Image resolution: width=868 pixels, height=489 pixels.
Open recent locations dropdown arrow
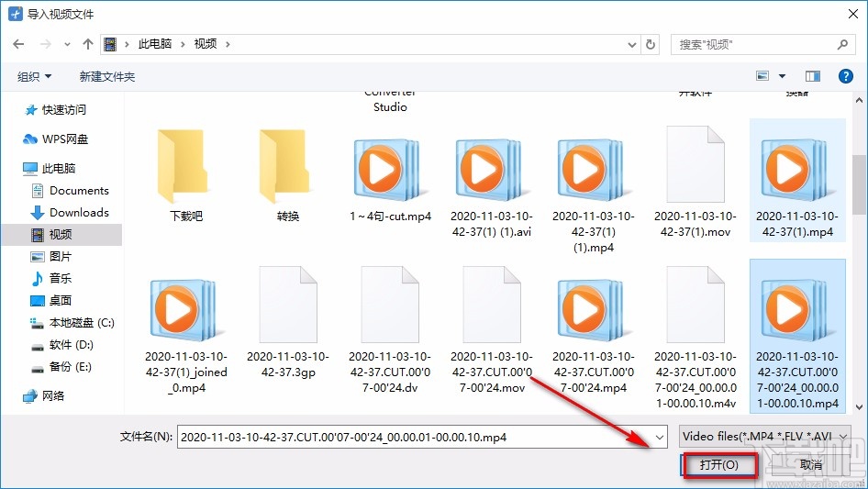[67, 44]
